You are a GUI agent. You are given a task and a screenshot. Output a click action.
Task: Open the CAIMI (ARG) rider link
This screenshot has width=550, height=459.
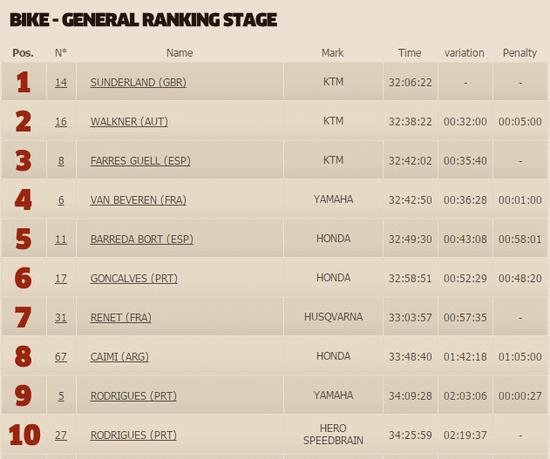pyautogui.click(x=119, y=357)
